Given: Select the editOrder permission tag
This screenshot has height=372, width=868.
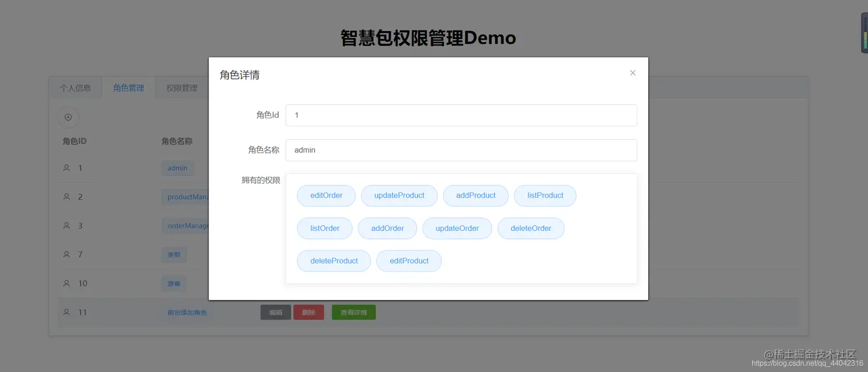Looking at the screenshot, I should tap(326, 196).
